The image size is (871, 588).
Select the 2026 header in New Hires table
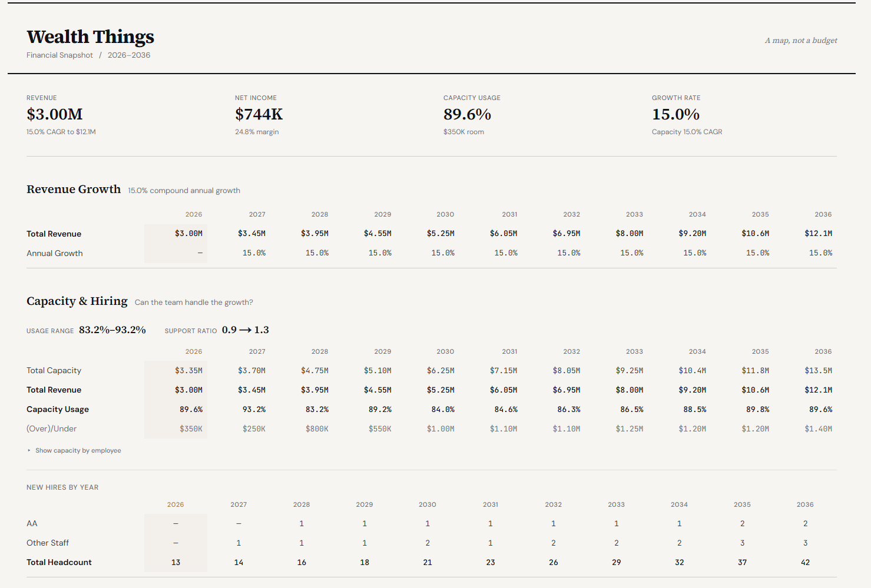click(x=175, y=504)
